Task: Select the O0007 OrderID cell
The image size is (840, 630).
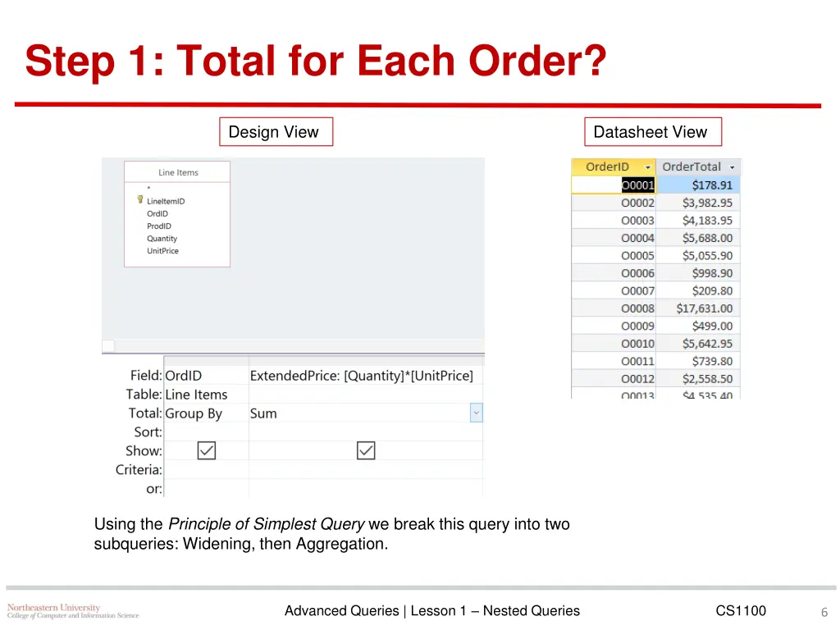Action: [x=614, y=291]
